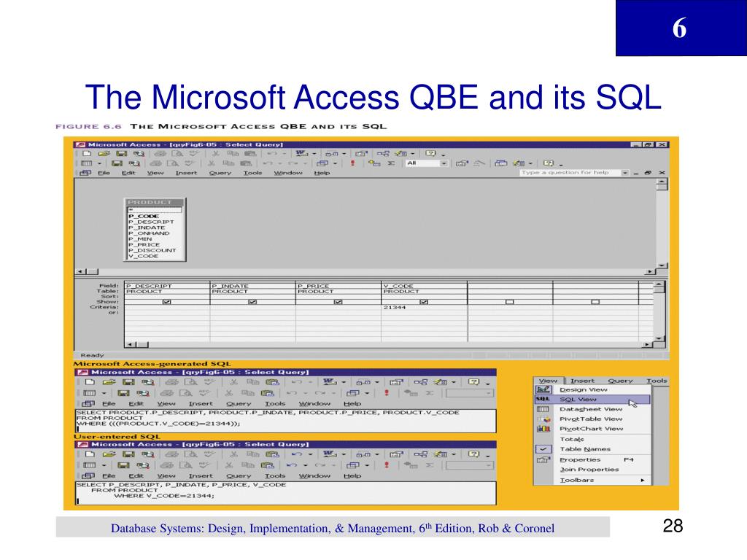Tick the Show box in the second empty grid column
The width and height of the screenshot is (747, 560).
595,302
